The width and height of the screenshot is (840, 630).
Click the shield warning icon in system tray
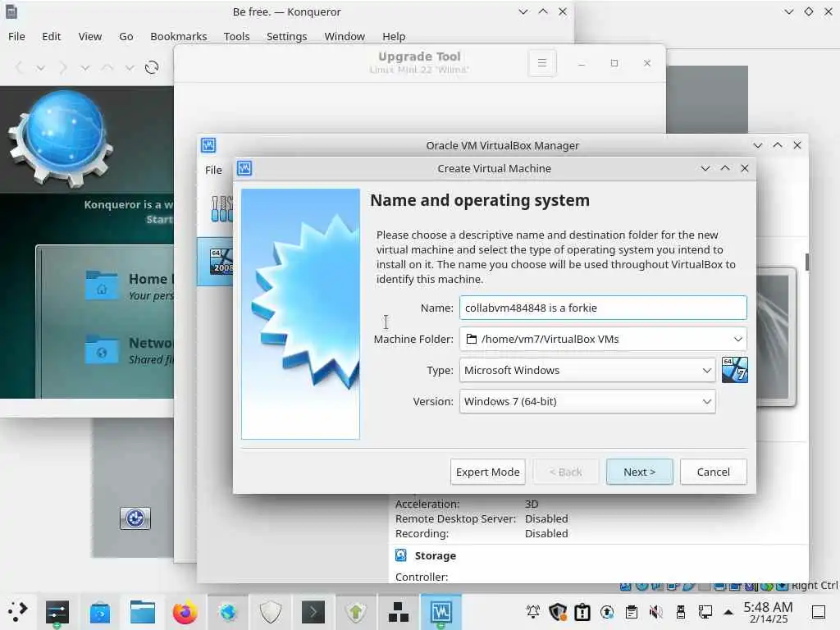(558, 612)
